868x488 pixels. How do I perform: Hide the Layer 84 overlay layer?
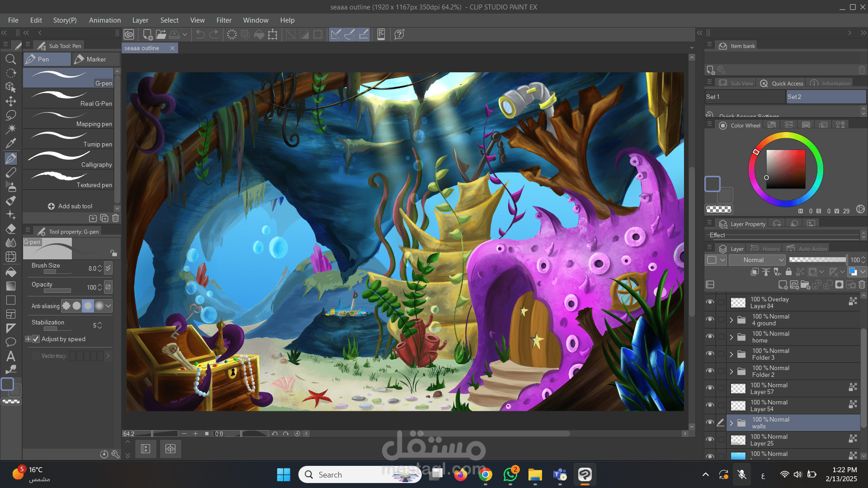[x=710, y=302]
